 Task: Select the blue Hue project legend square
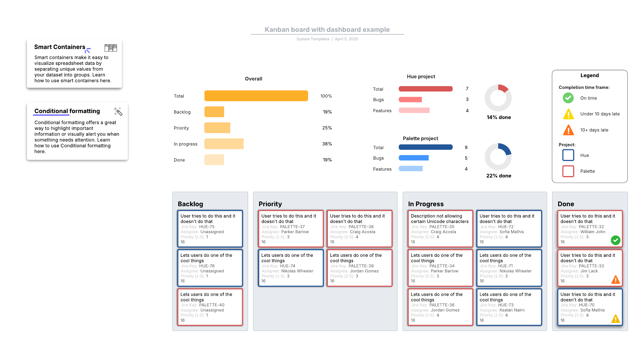[568, 155]
